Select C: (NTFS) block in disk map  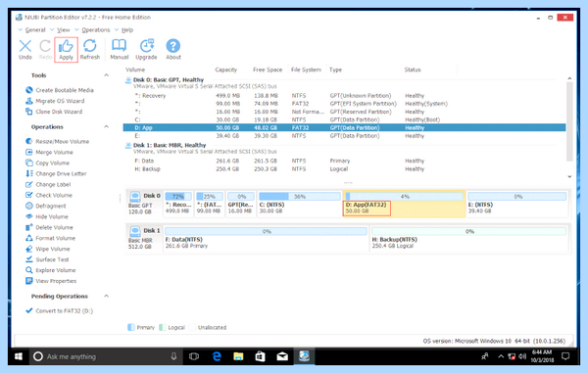[299, 204]
